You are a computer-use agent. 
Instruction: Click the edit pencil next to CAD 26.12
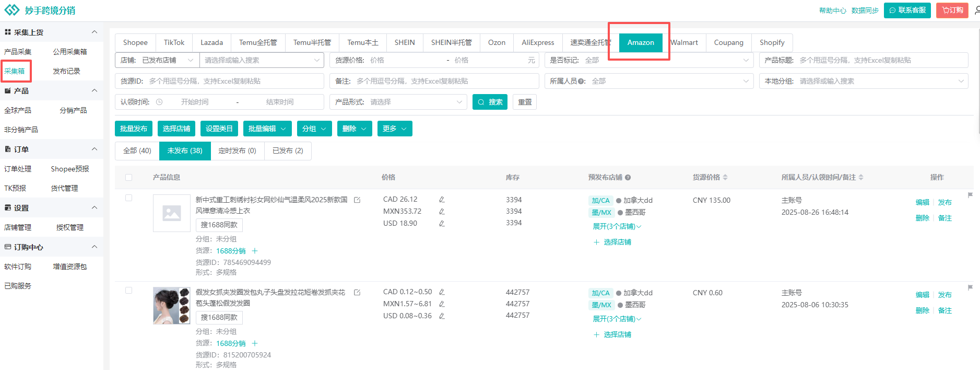442,200
